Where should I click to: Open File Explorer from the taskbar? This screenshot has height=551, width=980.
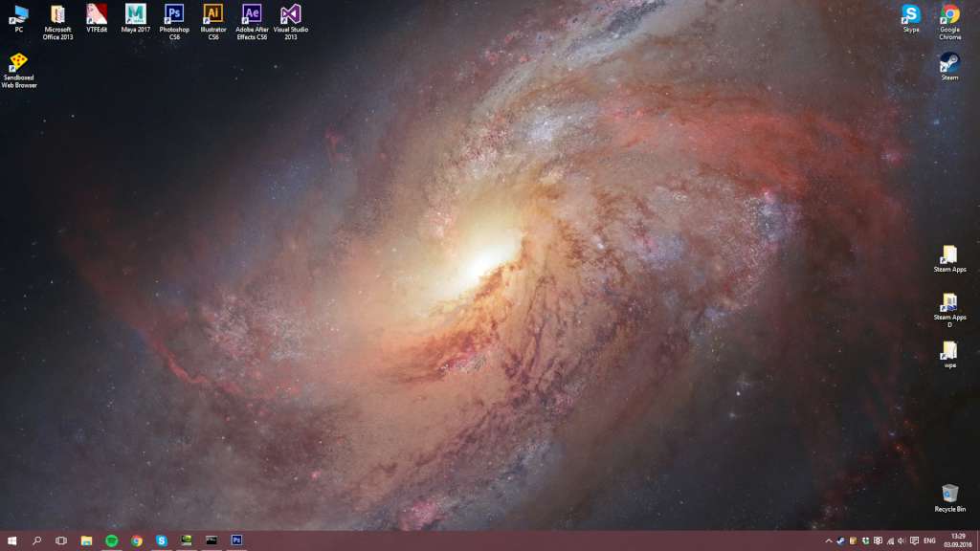click(85, 541)
